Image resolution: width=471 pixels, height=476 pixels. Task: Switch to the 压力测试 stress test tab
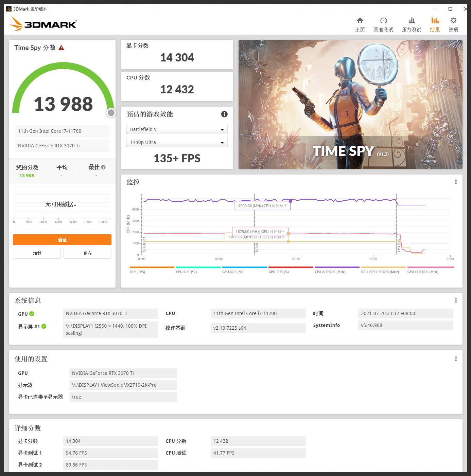tap(412, 25)
